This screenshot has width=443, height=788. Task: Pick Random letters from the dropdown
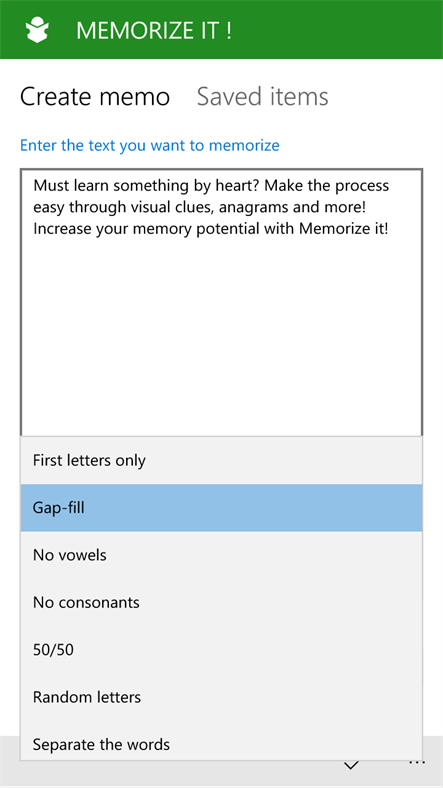221,697
